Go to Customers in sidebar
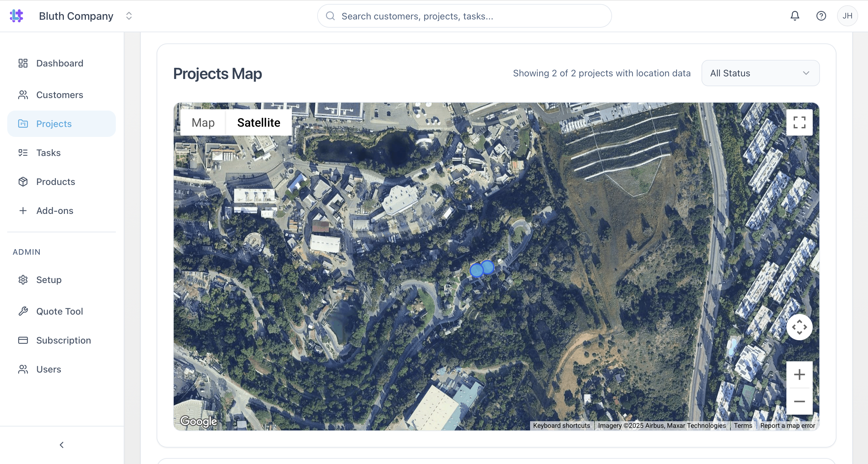The image size is (868, 464). point(60,95)
